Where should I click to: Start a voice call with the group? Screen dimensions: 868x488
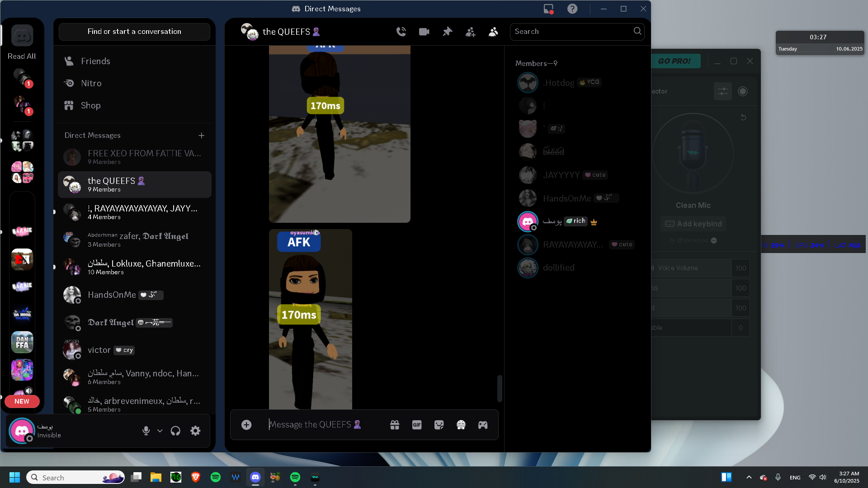401,32
